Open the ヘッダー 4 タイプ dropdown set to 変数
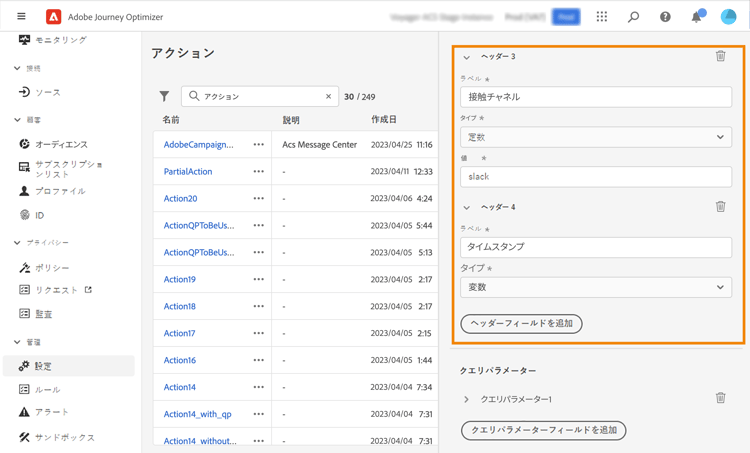 click(596, 287)
